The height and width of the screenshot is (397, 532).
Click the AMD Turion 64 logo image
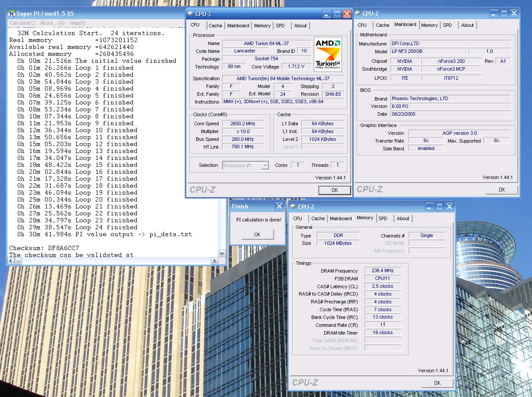click(328, 54)
